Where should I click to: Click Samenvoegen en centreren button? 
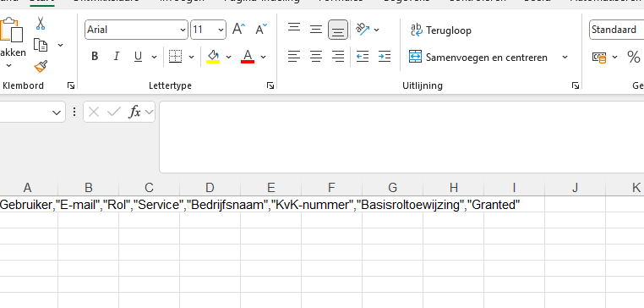pyautogui.click(x=478, y=58)
